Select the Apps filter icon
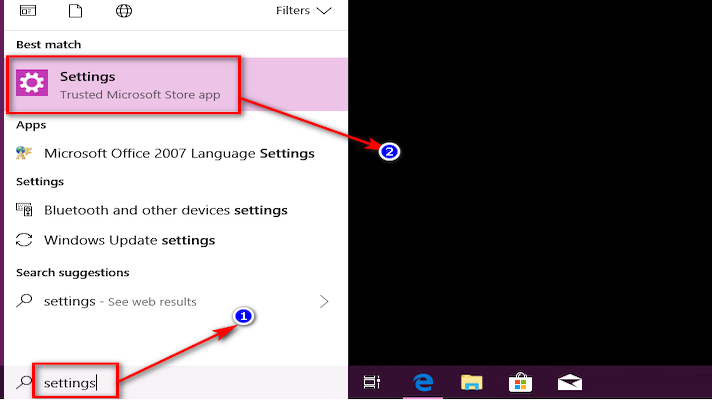Viewport: 712px width, 400px height. coord(28,10)
